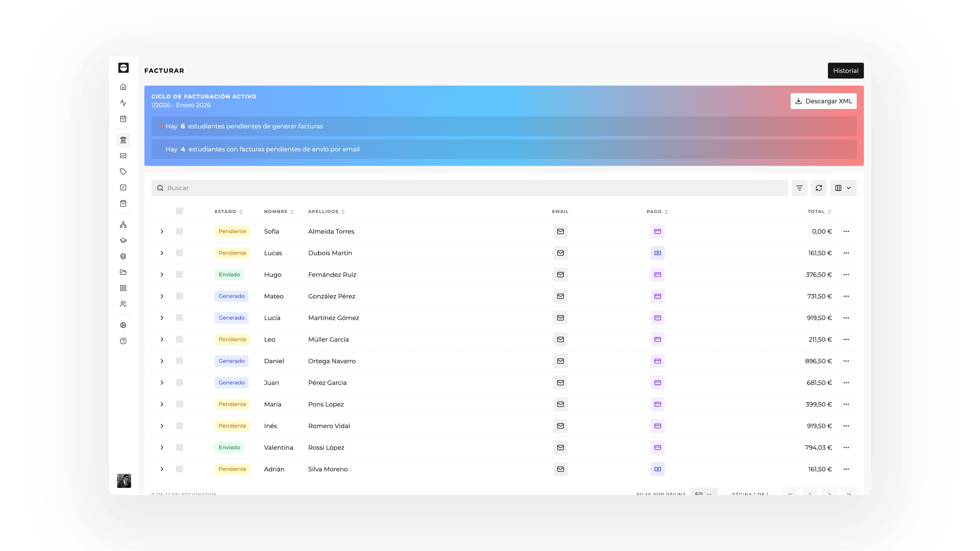The width and height of the screenshot is (980, 551).
Task: Open the Historial tab at top right
Action: (x=845, y=70)
